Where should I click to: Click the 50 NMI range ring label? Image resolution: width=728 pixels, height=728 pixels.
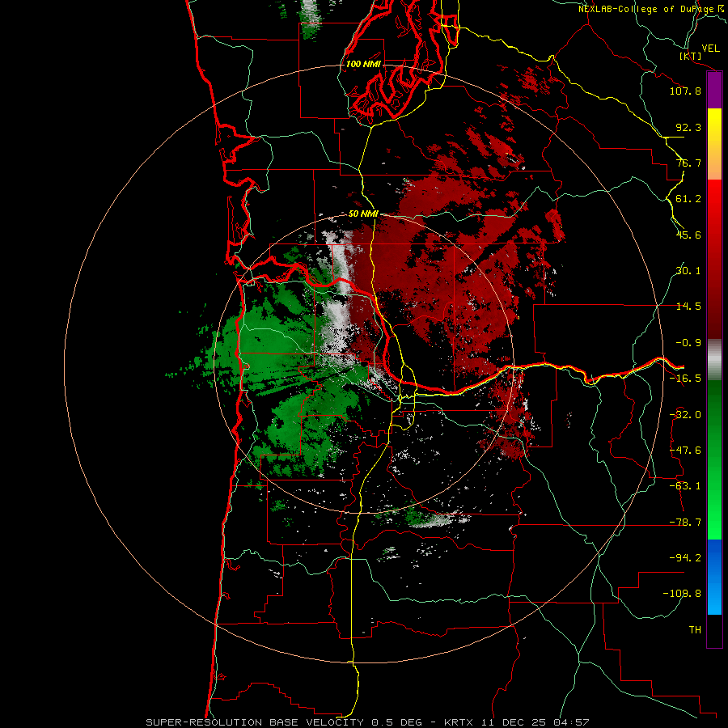[x=363, y=214]
